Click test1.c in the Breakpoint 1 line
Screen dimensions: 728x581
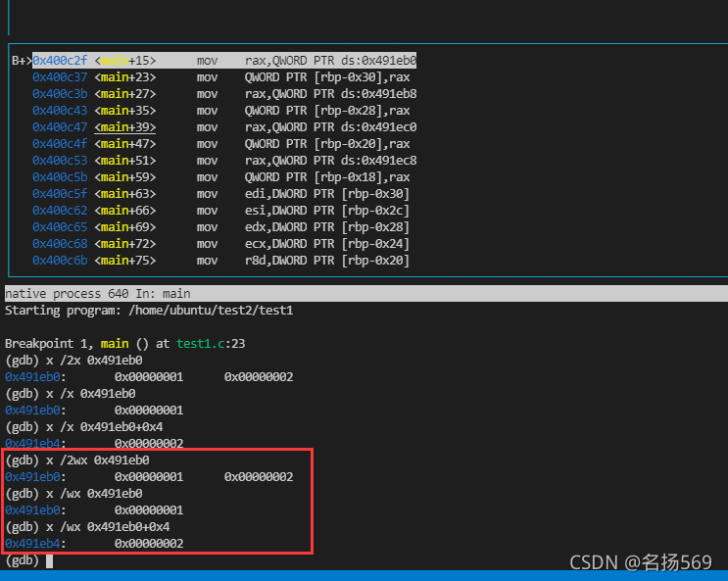[x=201, y=344]
